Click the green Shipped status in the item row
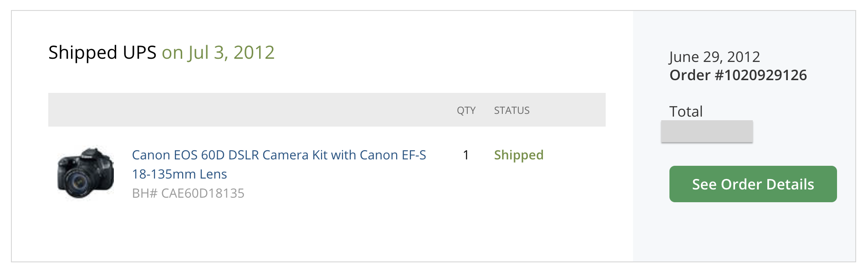 (519, 155)
